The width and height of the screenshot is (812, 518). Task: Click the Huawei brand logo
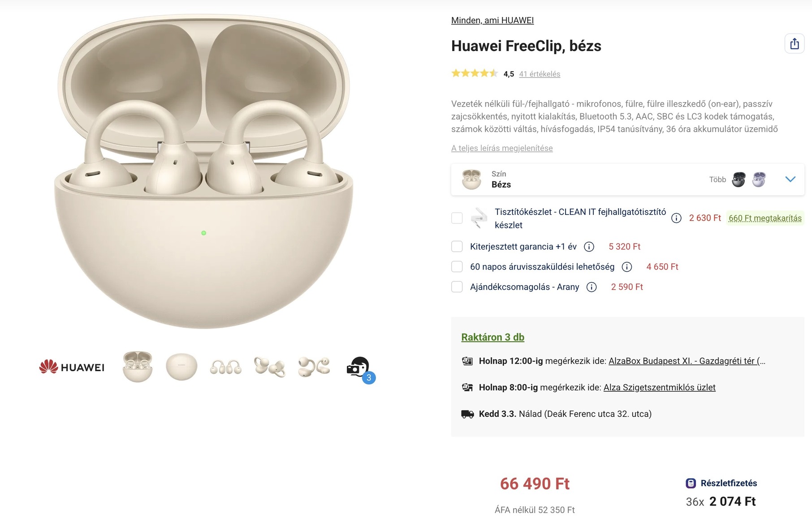click(72, 368)
